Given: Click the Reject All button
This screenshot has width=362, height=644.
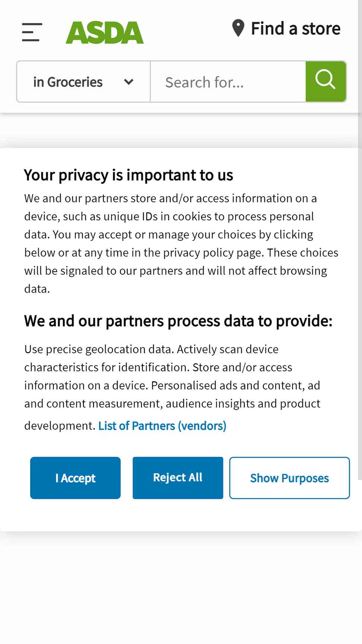Looking at the screenshot, I should [178, 478].
